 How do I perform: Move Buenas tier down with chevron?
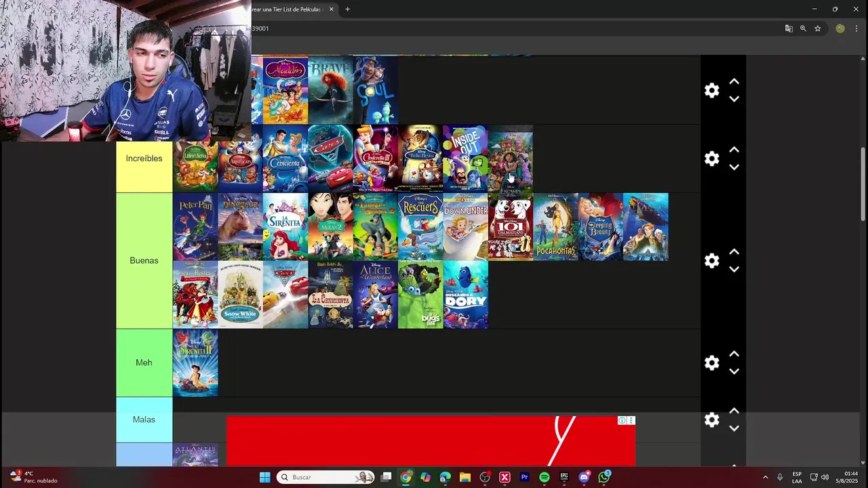pos(734,269)
